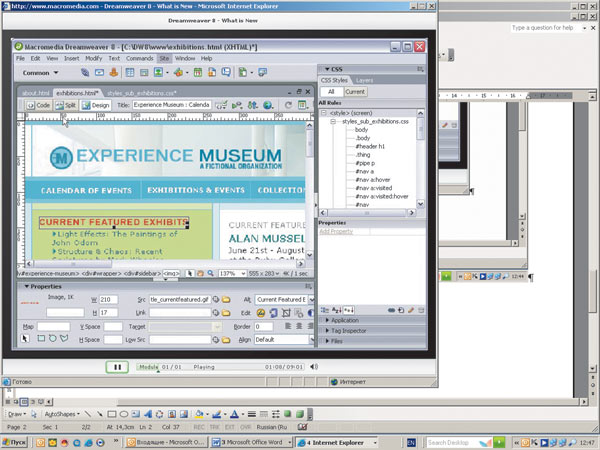Viewport: 600px width, 450px height.
Task: Select the Rectangular Hotspot tool
Action: tap(41, 339)
